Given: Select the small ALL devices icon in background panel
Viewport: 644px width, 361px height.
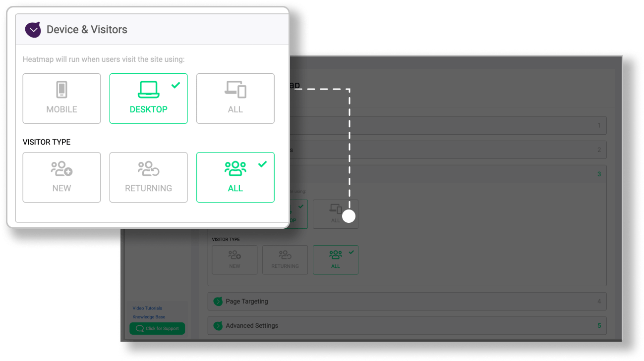Looking at the screenshot, I should point(336,209).
